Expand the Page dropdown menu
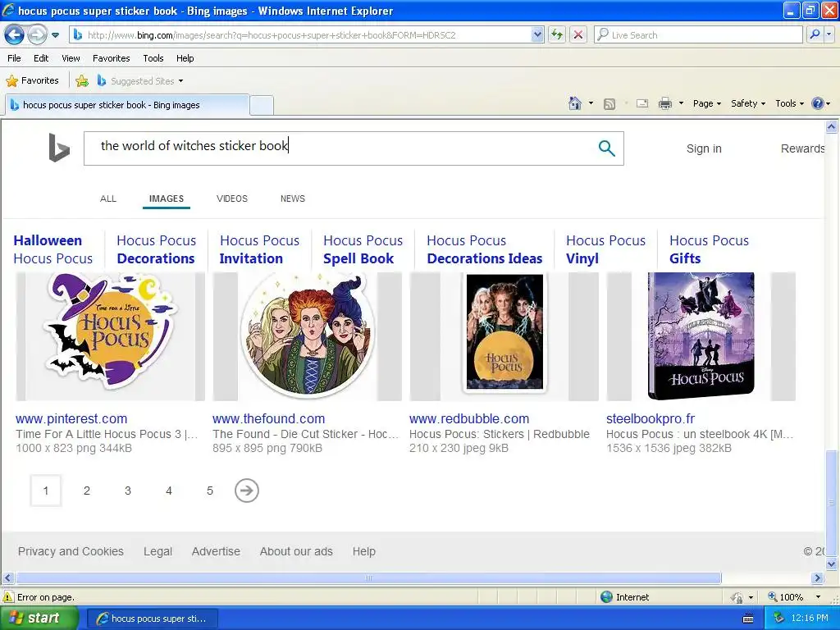The height and width of the screenshot is (630, 840). (706, 103)
